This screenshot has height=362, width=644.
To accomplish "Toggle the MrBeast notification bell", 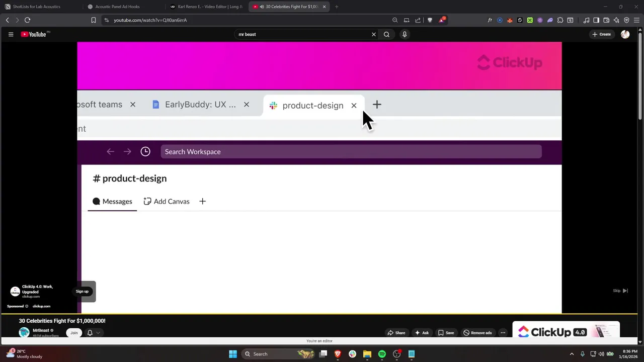I will [x=90, y=332].
